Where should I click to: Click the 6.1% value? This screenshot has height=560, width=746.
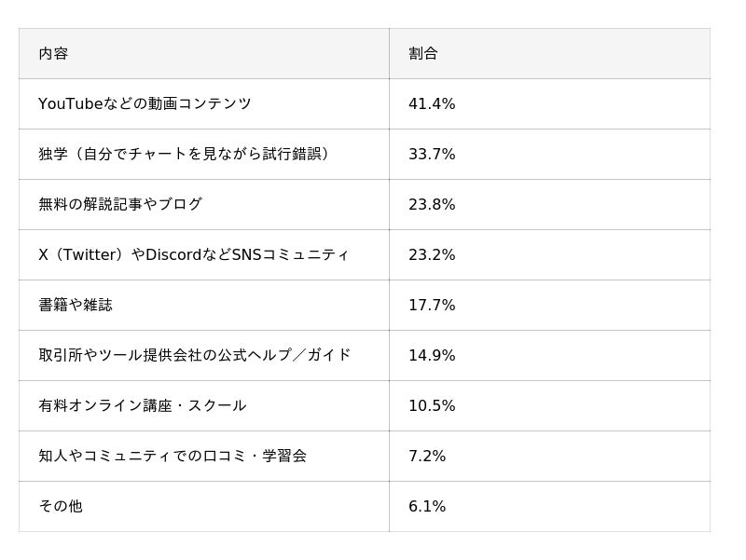point(427,507)
